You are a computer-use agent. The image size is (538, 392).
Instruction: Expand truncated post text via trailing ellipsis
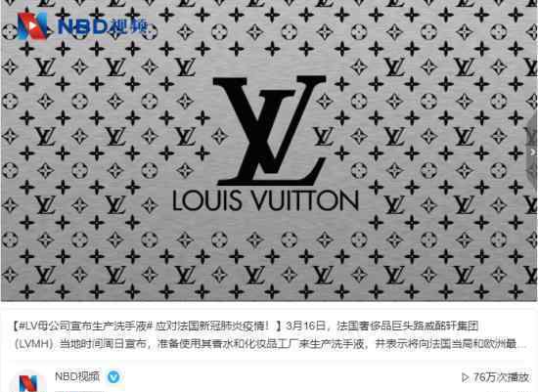522,344
